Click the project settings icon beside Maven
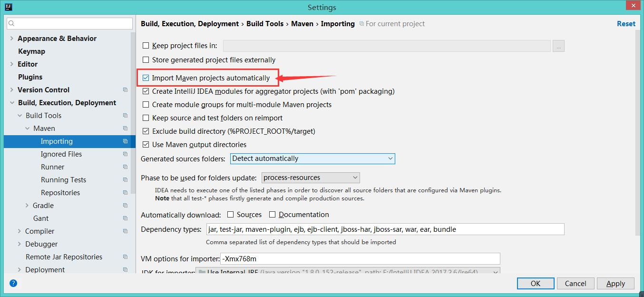Image resolution: width=644 pixels, height=297 pixels. point(125,128)
